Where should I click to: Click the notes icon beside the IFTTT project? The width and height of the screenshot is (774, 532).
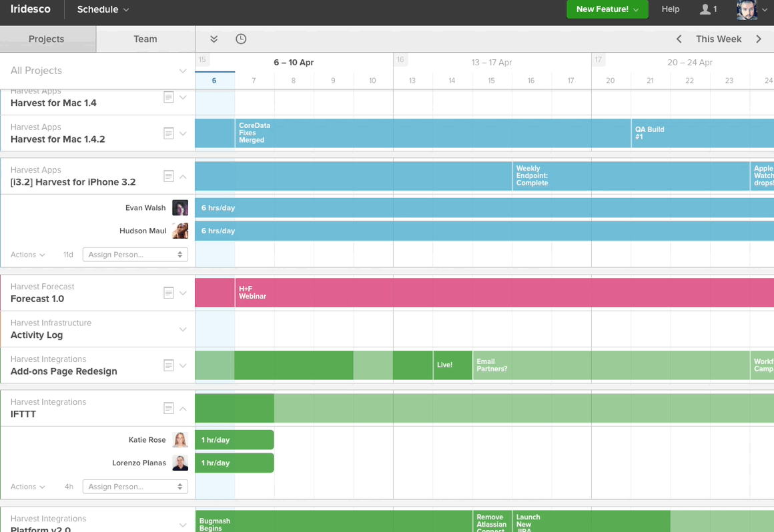pos(169,408)
